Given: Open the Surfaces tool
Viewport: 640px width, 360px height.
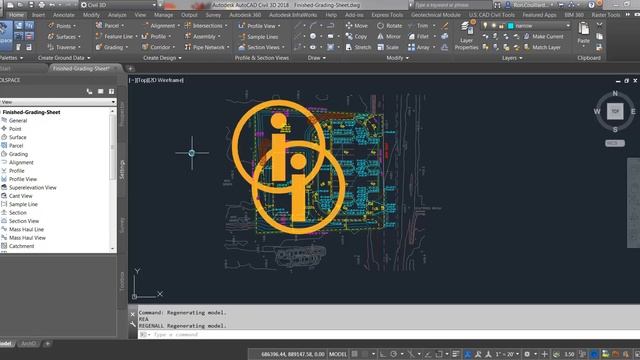Looking at the screenshot, I should 65,37.
